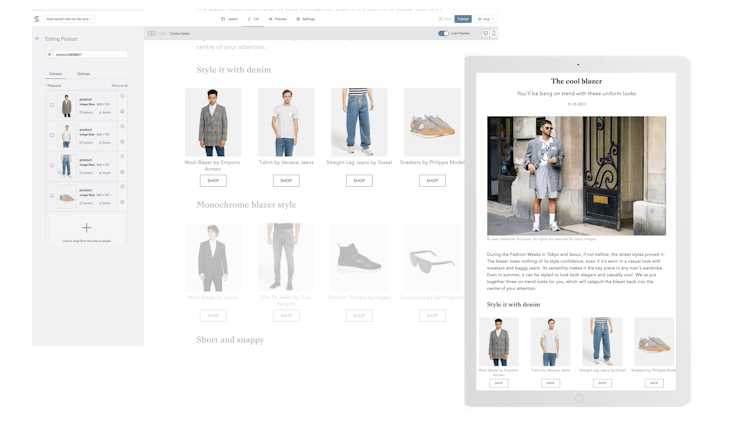Click SHOP under Wool Blazer by Emporio Armani
This screenshot has height=422, width=750.
coord(213,181)
